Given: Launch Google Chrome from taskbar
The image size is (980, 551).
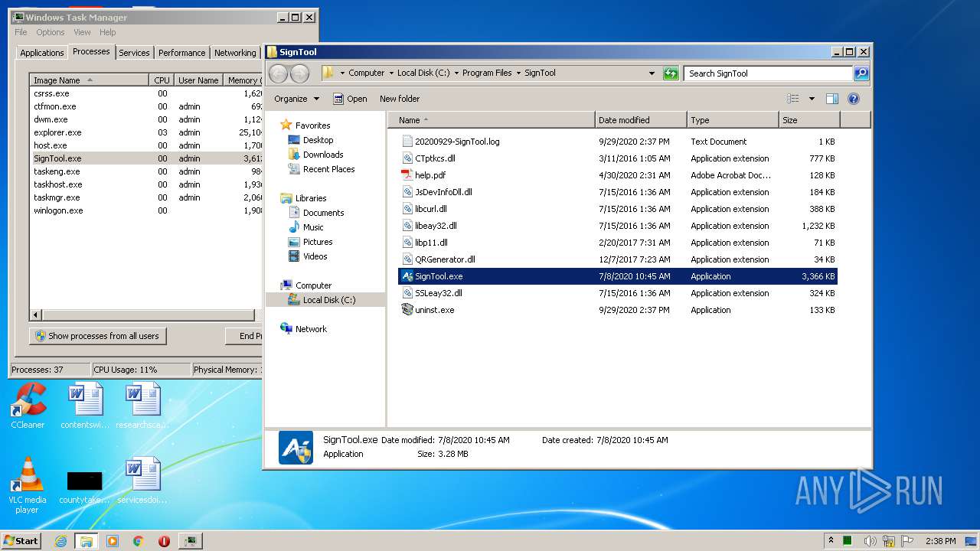Looking at the screenshot, I should tap(139, 541).
